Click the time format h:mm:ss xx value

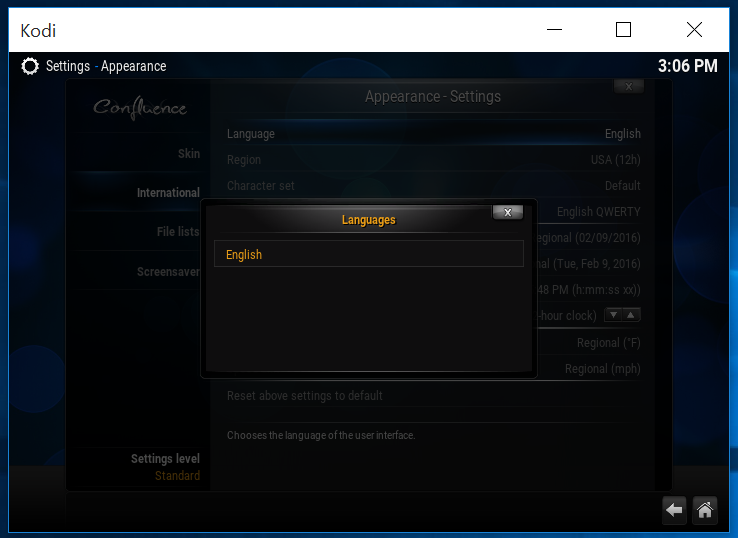pyautogui.click(x=589, y=289)
